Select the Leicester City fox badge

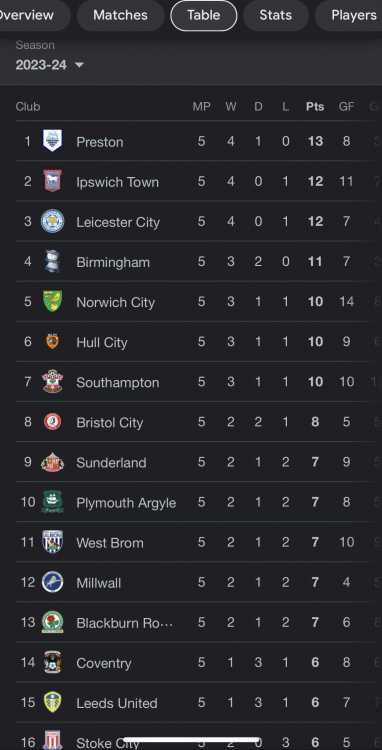click(52, 221)
